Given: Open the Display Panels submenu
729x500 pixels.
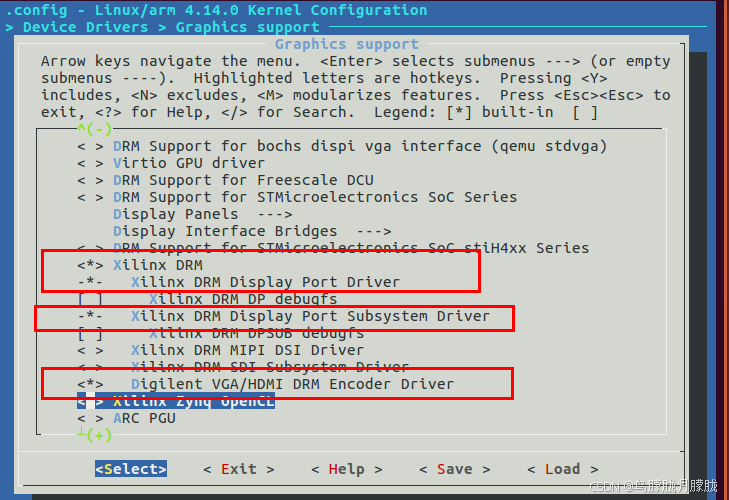Looking at the screenshot, I should pyautogui.click(x=203, y=214).
